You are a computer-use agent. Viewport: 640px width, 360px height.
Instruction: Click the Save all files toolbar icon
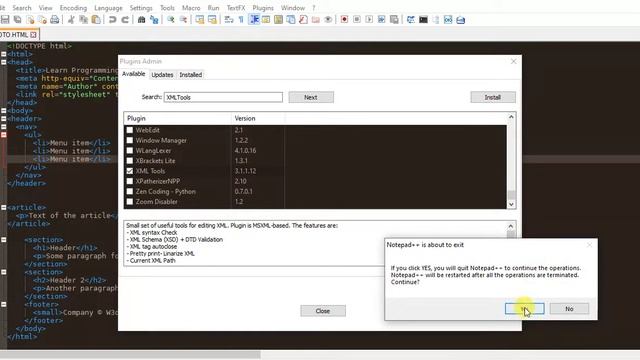click(x=18, y=20)
